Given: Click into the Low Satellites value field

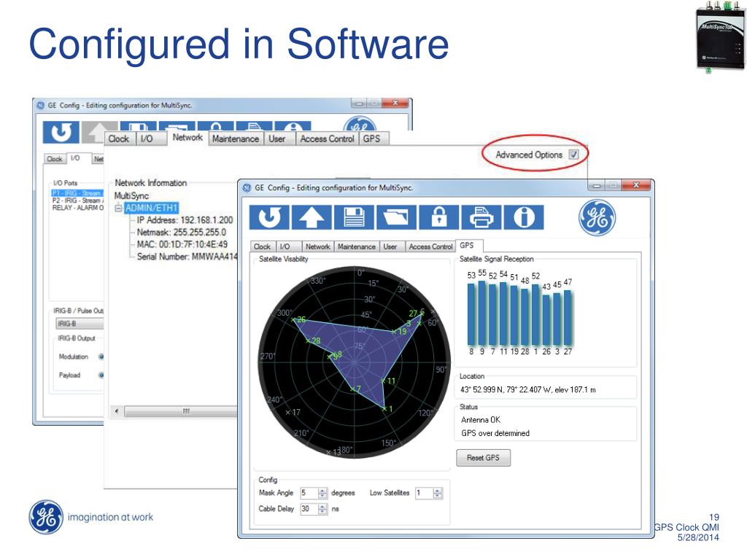Looking at the screenshot, I should [424, 493].
